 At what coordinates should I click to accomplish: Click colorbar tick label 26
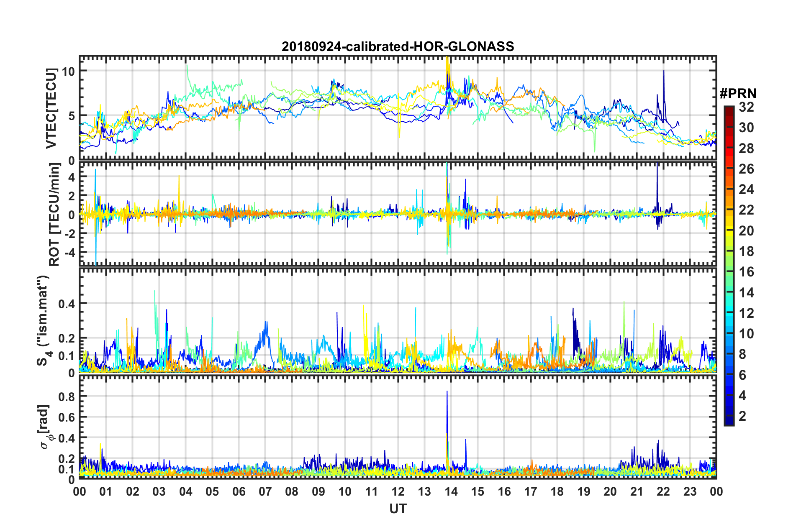click(x=746, y=169)
